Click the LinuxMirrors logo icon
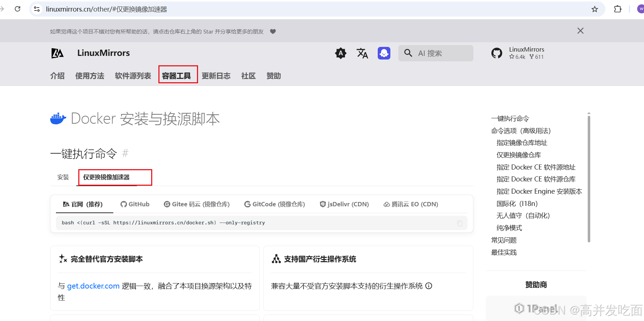This screenshot has height=321, width=644. pyautogui.click(x=57, y=53)
